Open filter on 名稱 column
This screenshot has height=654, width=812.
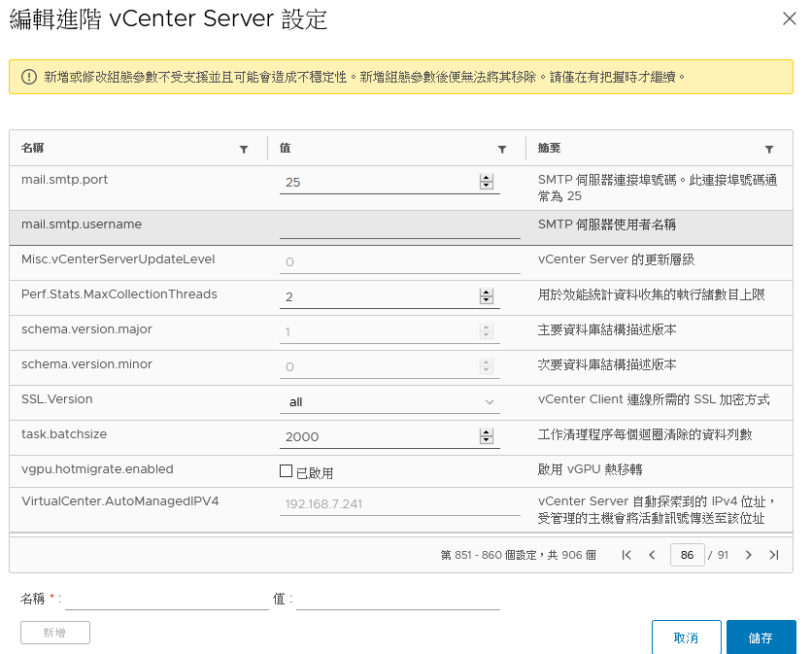(x=244, y=150)
